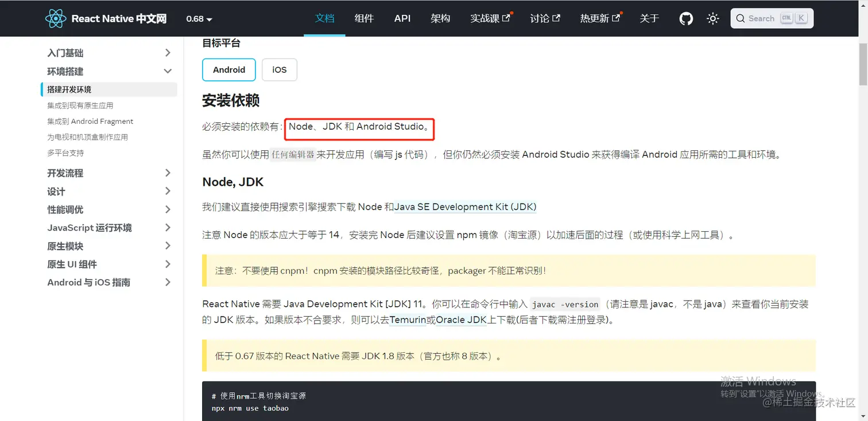
Task: Select the Android platform tab
Action: 228,69
